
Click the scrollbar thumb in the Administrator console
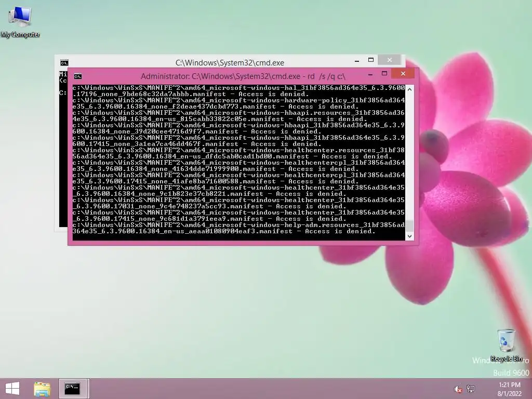coord(409,225)
